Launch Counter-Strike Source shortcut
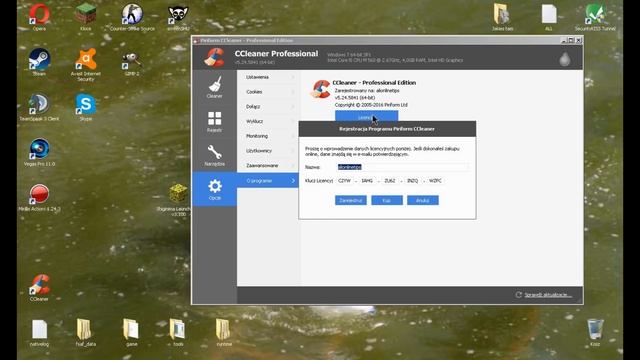 coord(132,18)
